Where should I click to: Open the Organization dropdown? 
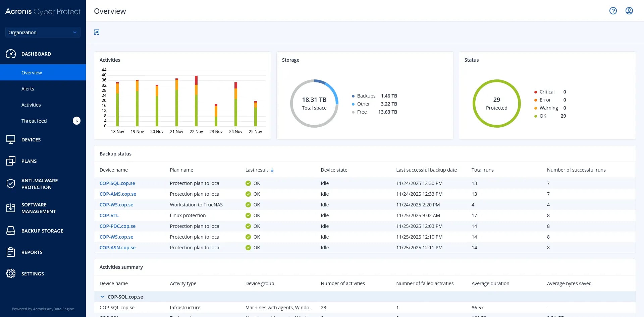43,33
